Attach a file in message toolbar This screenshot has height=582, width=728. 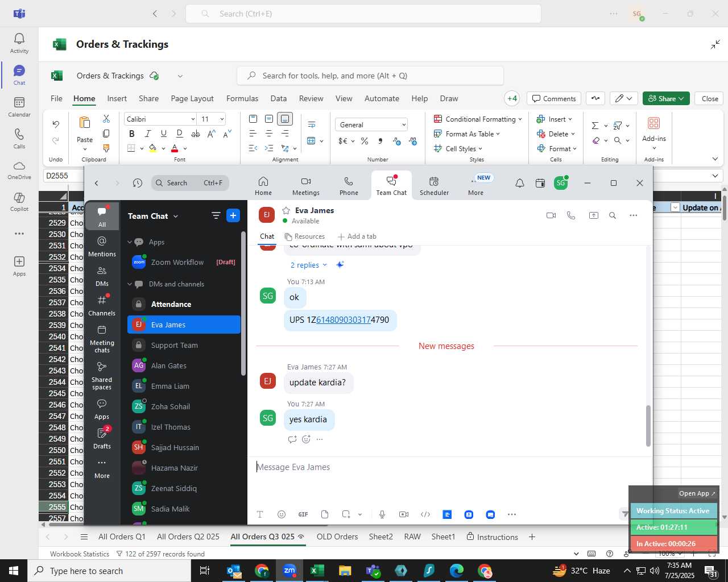coord(325,514)
